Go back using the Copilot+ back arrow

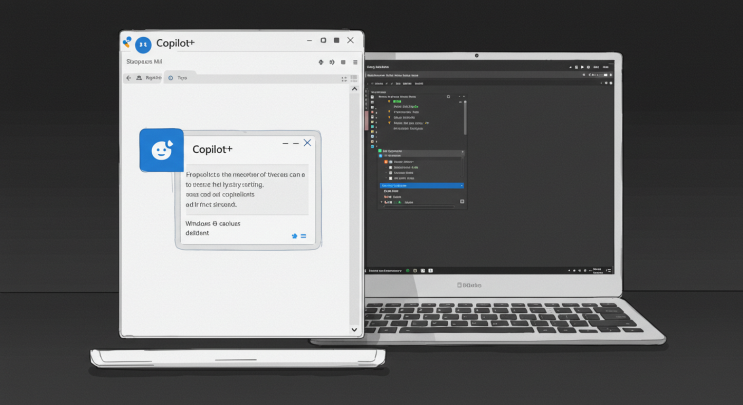128,78
